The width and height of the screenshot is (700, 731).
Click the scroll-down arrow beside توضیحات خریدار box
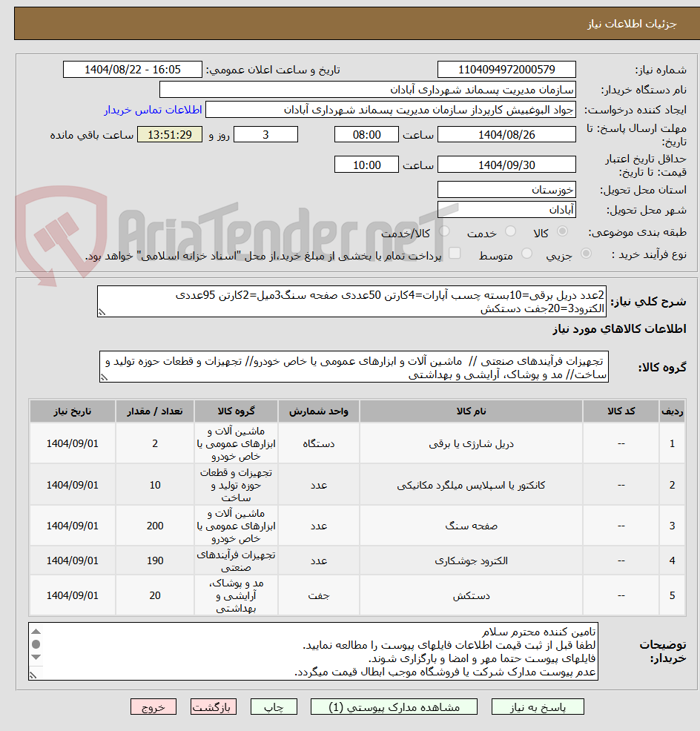tap(36, 657)
